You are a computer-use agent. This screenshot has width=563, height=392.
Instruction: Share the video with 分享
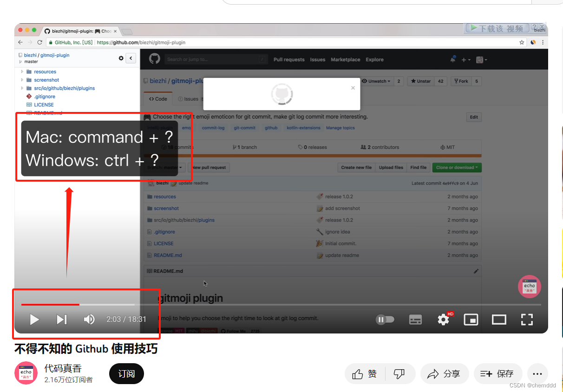[x=444, y=374]
